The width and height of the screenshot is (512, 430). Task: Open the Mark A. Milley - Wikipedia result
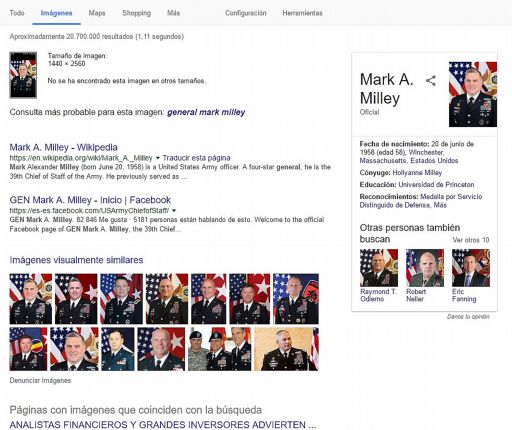63,147
